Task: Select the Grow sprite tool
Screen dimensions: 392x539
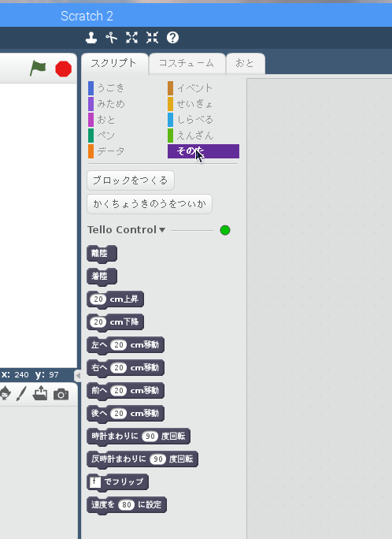Action: click(x=131, y=38)
